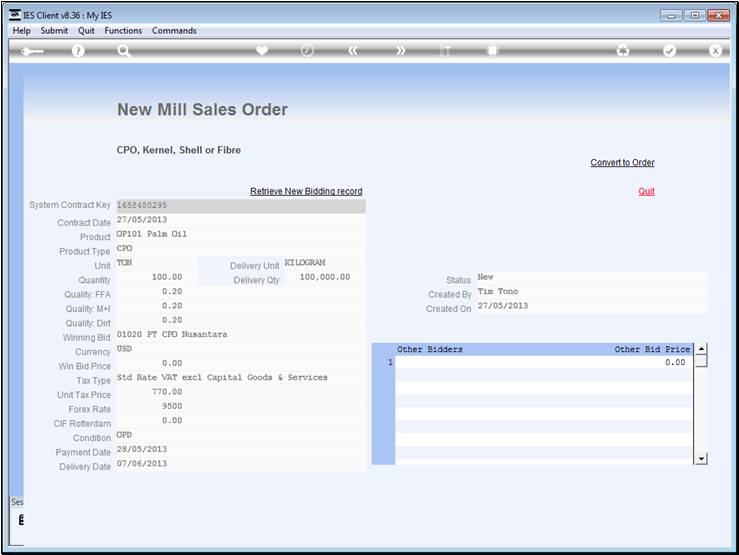The image size is (739, 555).
Task: Click the Quantity field 100.00
Action: [156, 278]
